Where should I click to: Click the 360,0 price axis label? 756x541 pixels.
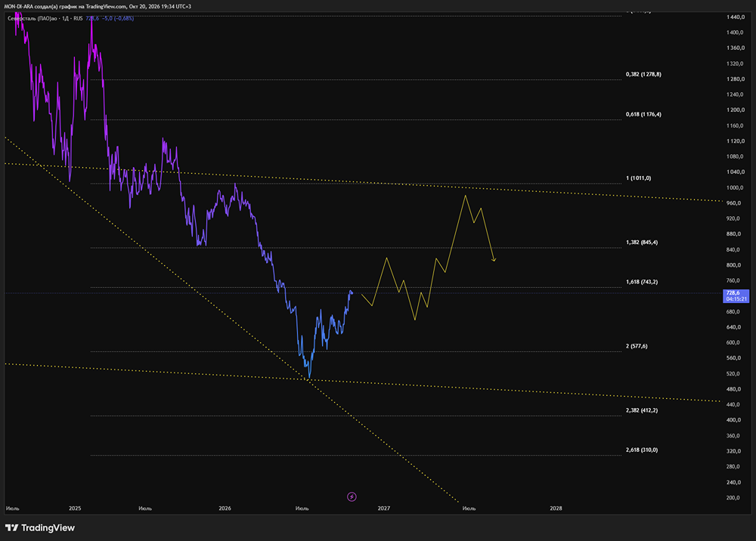[x=733, y=436]
